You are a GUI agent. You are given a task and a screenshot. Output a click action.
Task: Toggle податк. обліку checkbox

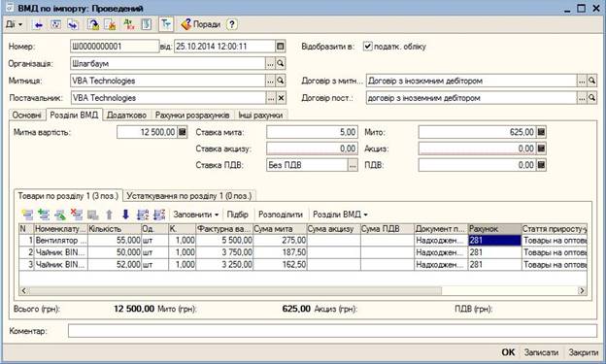click(367, 47)
